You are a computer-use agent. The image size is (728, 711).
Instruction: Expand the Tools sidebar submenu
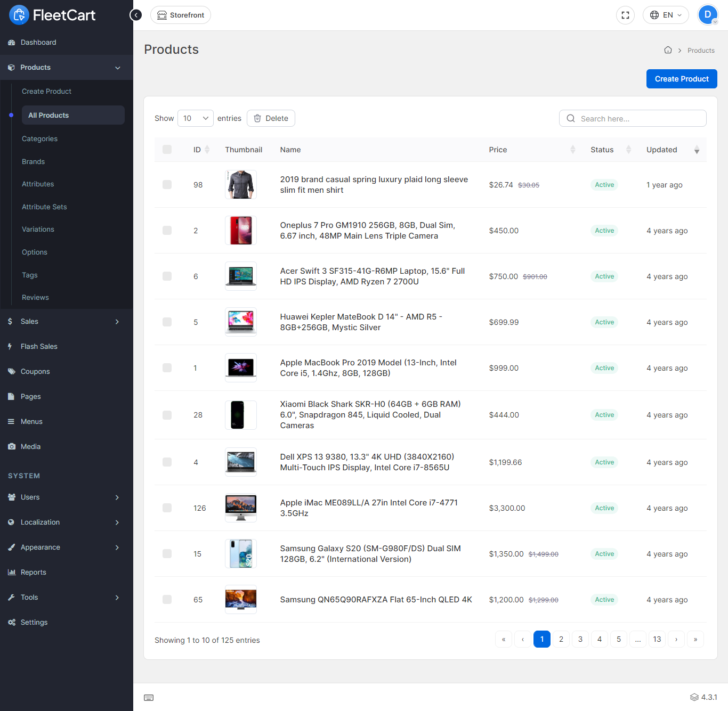point(117,598)
